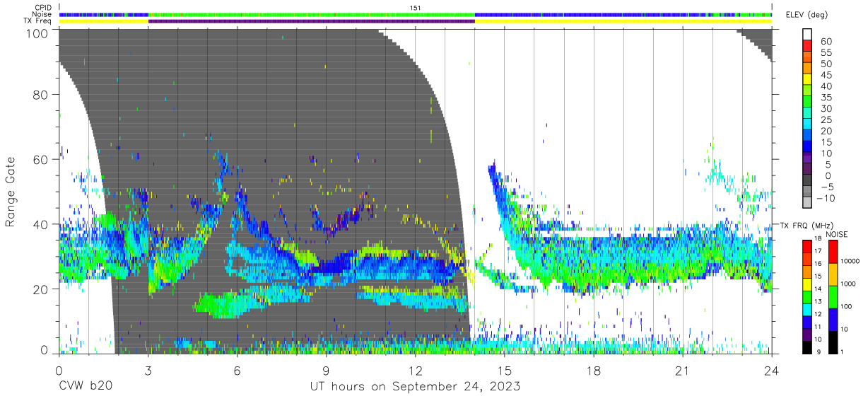Click ELEV legend value '35'
The width and height of the screenshot is (868, 401).
coord(826,97)
